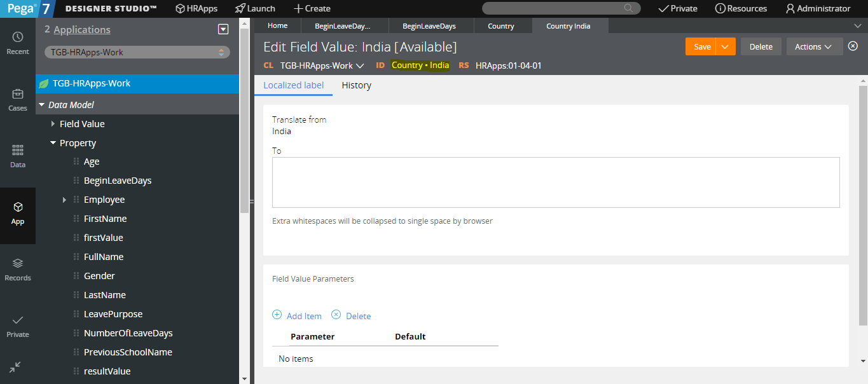This screenshot has width=868, height=384.
Task: Switch to the Country India tab
Action: point(568,26)
